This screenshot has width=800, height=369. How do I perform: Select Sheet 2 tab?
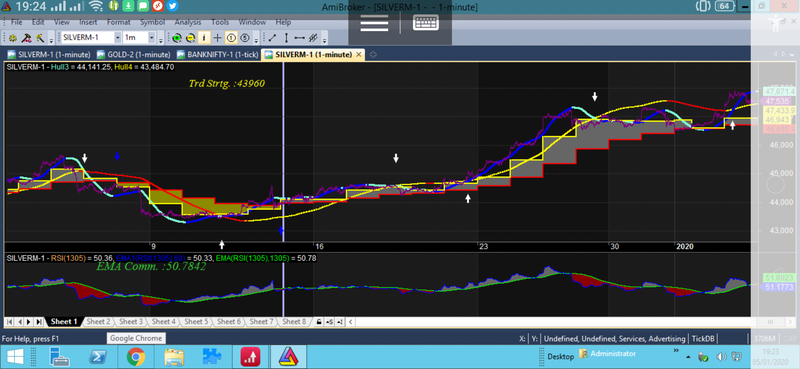tap(98, 322)
